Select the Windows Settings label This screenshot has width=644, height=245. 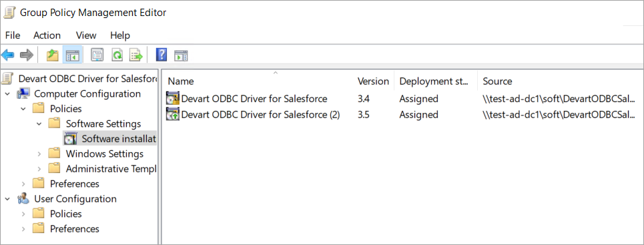104,154
